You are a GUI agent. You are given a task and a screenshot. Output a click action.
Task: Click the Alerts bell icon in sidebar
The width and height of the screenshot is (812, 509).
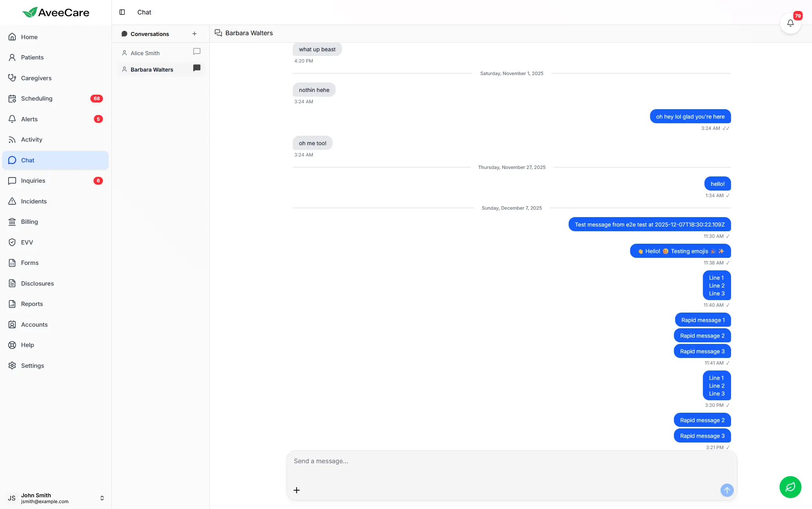[12, 119]
